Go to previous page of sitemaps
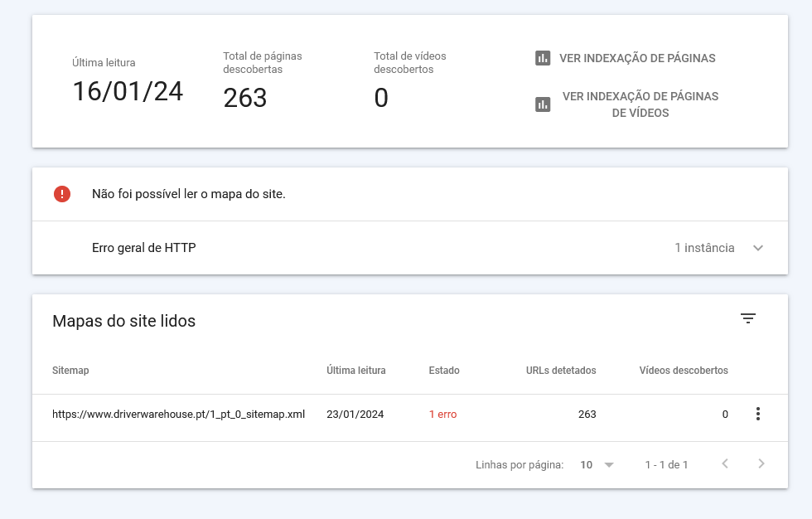 click(x=725, y=463)
